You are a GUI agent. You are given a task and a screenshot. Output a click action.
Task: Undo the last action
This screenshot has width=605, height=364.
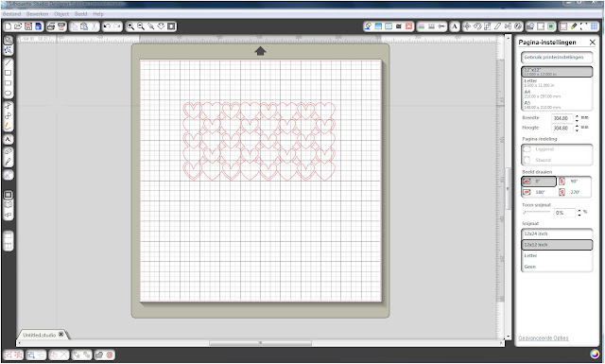pyautogui.click(x=107, y=26)
